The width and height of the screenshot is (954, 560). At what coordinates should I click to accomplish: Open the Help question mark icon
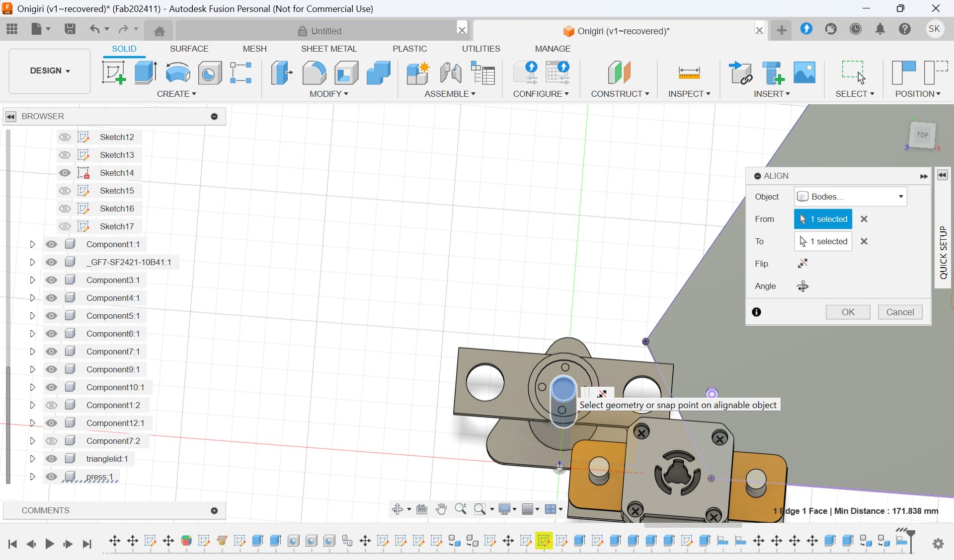(x=905, y=29)
